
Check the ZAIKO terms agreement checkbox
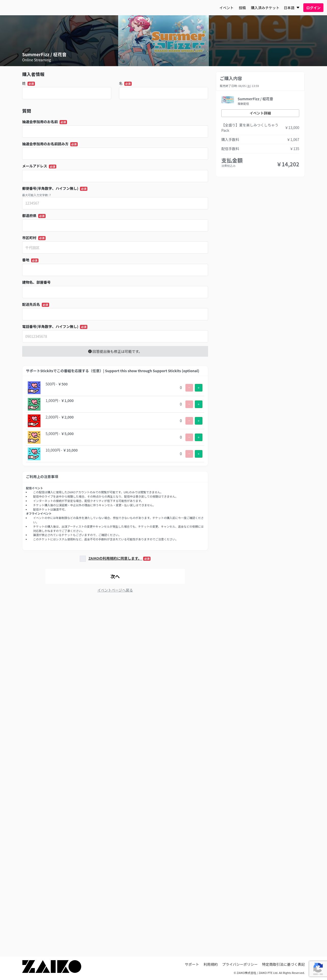tap(83, 558)
